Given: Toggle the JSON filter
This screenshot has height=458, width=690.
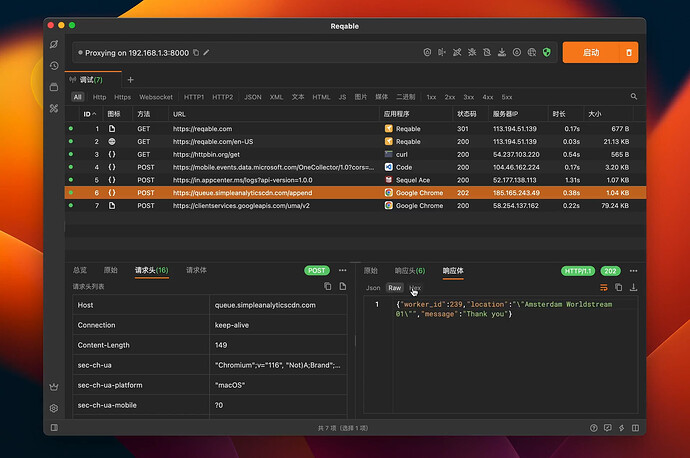Looking at the screenshot, I should click(x=253, y=97).
